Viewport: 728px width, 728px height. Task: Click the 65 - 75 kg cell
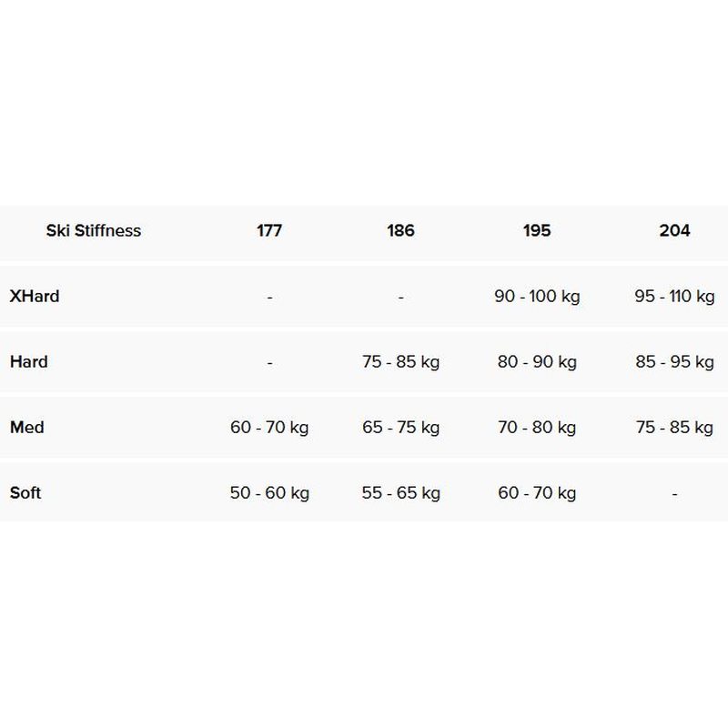[400, 427]
